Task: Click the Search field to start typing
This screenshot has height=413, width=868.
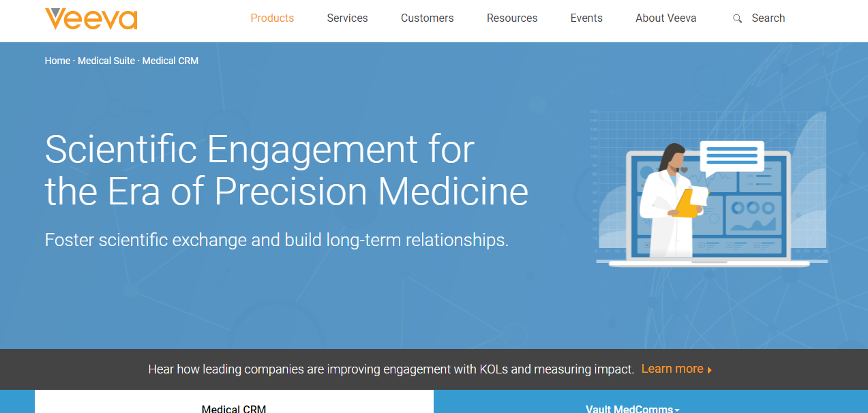Action: point(768,18)
